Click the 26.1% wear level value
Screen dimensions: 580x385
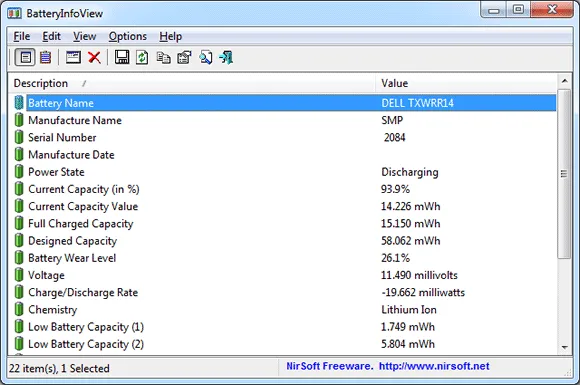coord(395,258)
